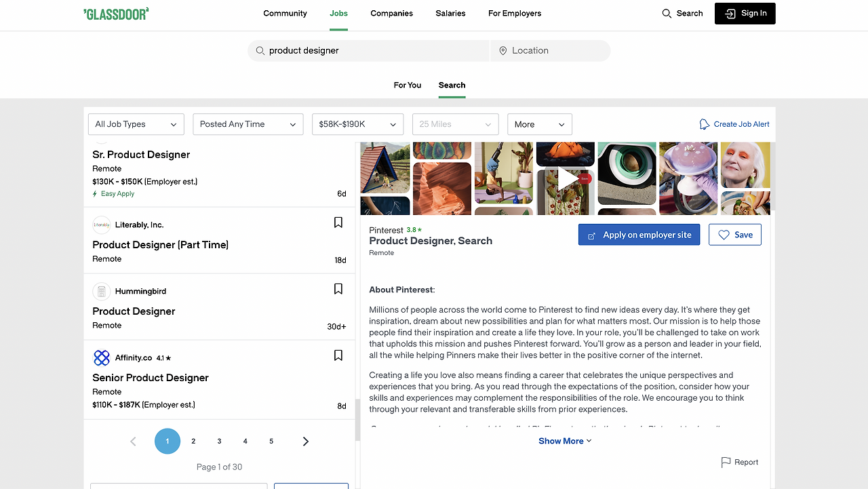Click the external link icon on Apply button
868x489 pixels.
[591, 235]
